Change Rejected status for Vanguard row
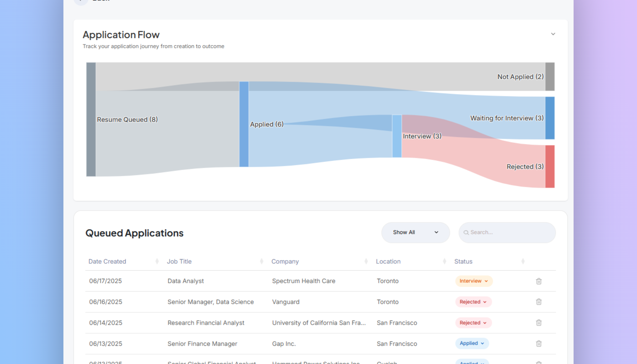The image size is (637, 364). coord(473,302)
